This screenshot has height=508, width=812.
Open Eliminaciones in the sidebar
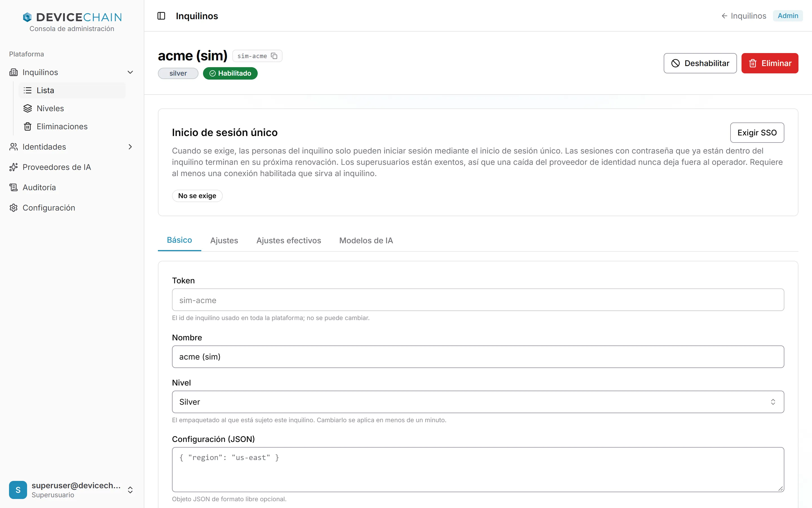pos(72,126)
